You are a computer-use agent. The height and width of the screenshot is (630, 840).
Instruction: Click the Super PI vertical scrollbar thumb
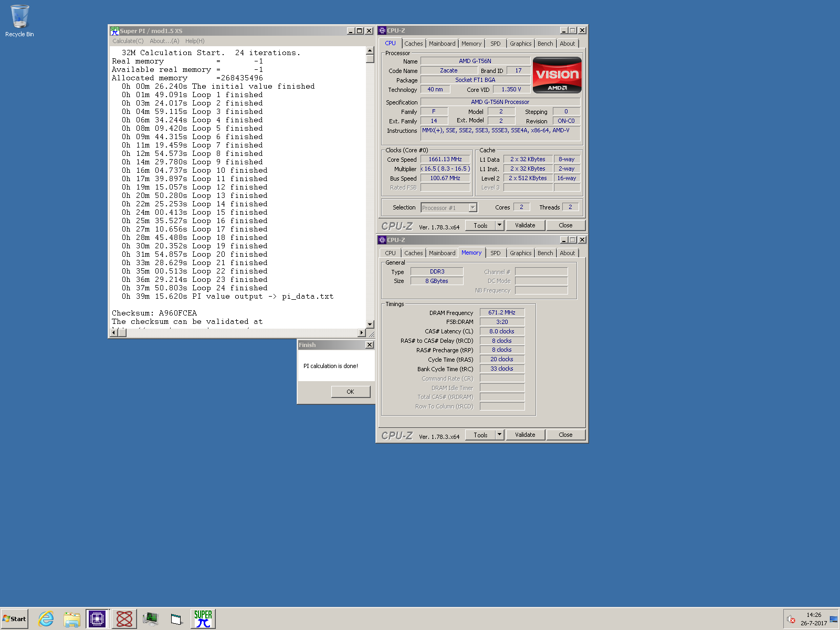click(370, 59)
